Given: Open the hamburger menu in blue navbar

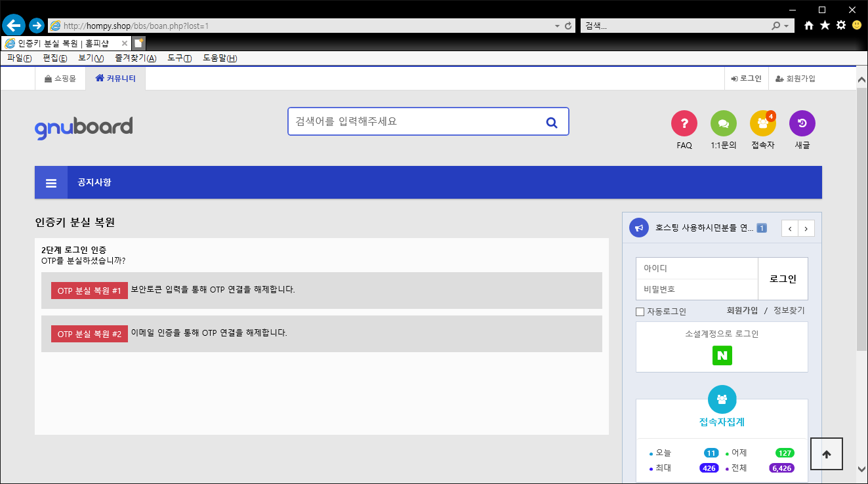Looking at the screenshot, I should (51, 183).
